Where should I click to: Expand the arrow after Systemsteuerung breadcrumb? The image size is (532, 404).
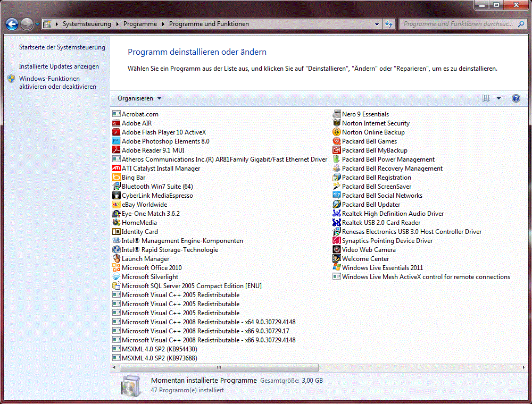[118, 24]
